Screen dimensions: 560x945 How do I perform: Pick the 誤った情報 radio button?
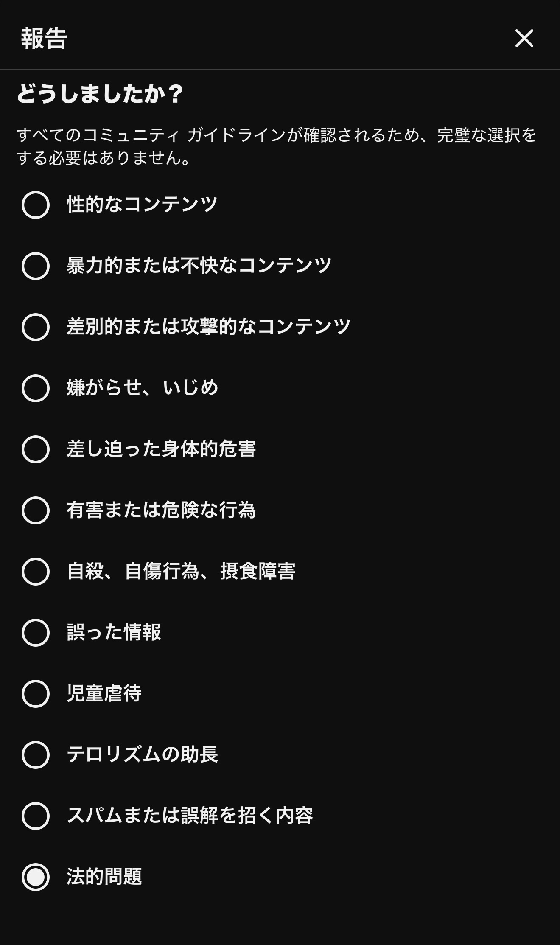[x=36, y=633]
